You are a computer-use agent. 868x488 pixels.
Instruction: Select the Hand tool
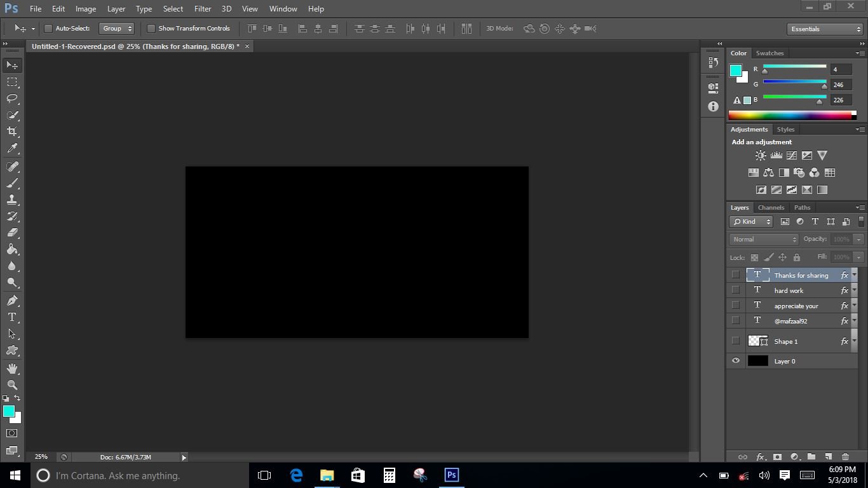12,369
